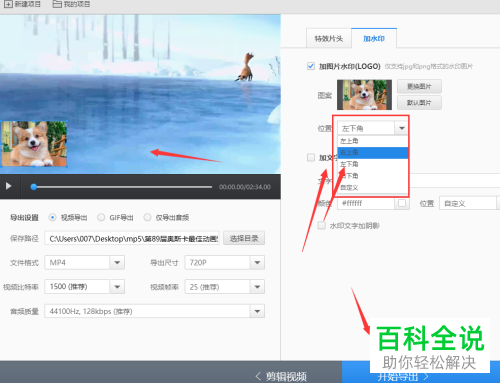Open text 位置 自定义 dropdown

pyautogui.click(x=469, y=203)
